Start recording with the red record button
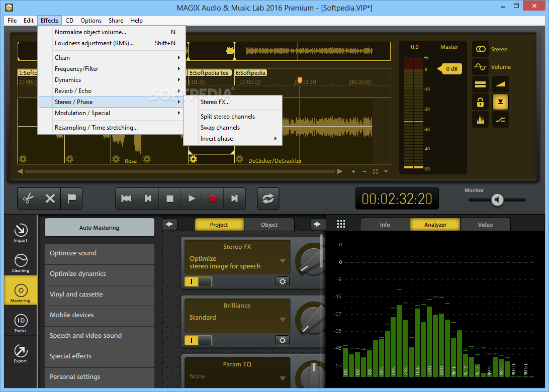 (x=213, y=199)
